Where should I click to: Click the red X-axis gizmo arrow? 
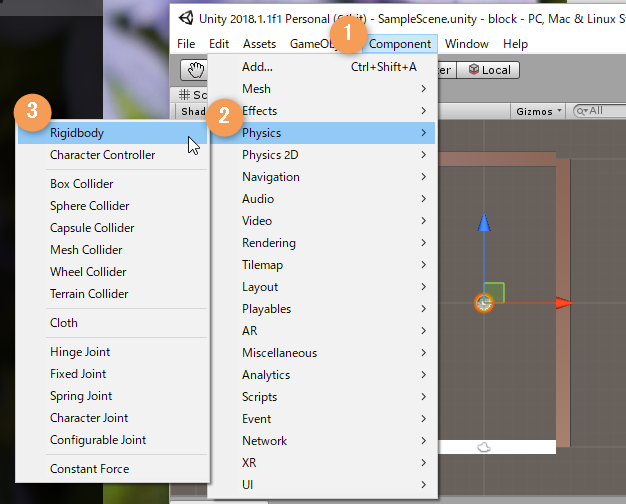point(565,303)
